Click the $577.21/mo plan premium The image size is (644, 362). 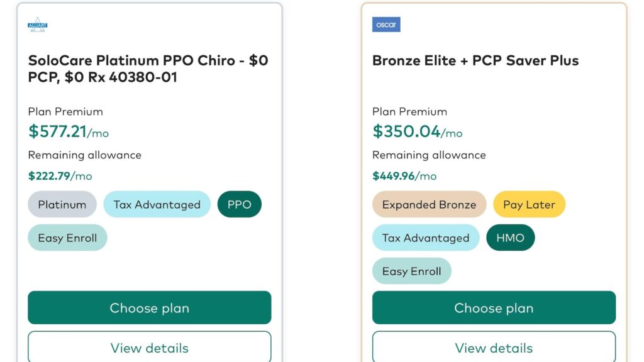coord(68,132)
